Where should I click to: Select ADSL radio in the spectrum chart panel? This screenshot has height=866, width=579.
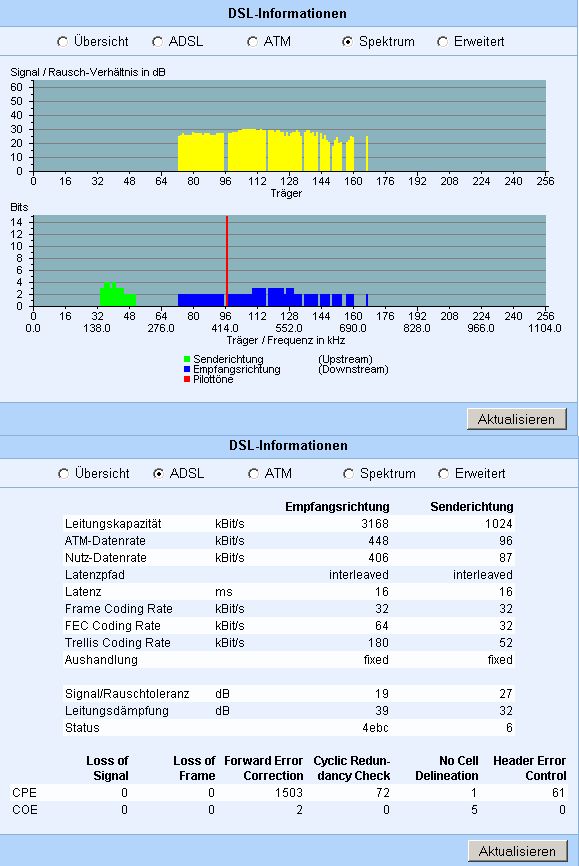[158, 41]
